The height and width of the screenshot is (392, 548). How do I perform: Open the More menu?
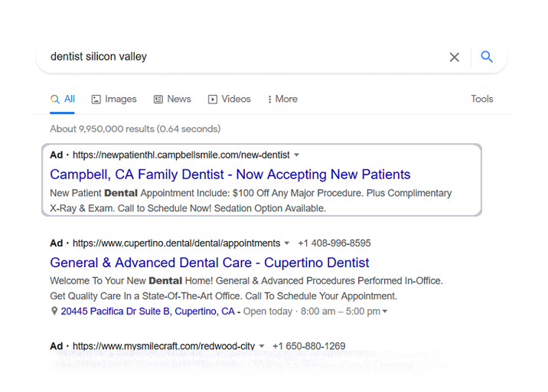coord(282,99)
